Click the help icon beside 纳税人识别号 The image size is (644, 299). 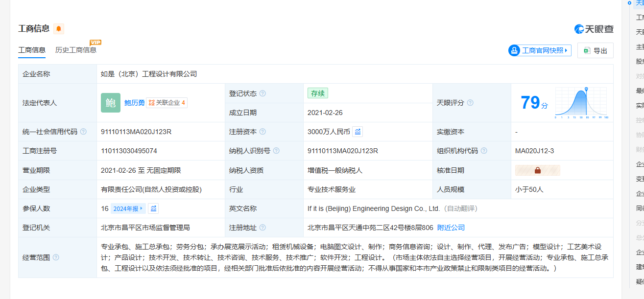276,151
